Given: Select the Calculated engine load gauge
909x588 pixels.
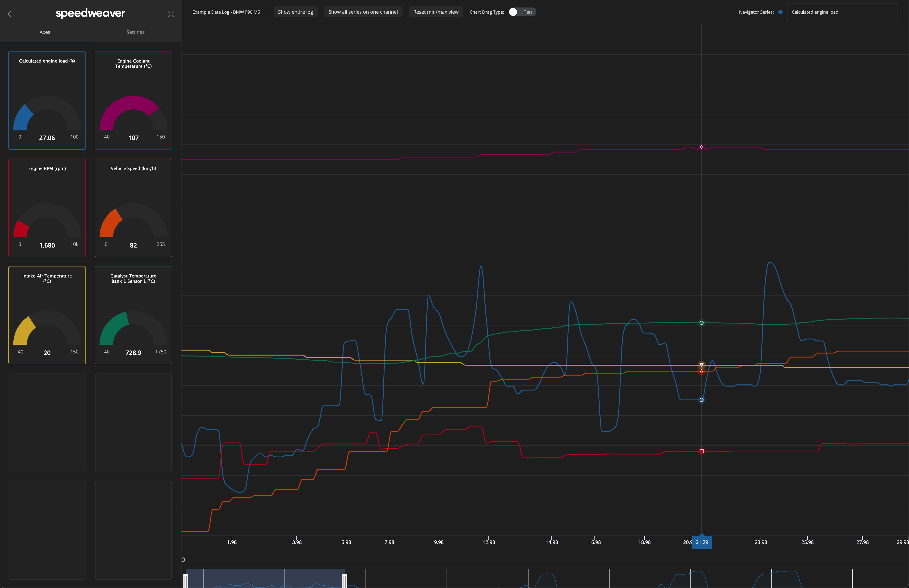Looking at the screenshot, I should [x=47, y=100].
